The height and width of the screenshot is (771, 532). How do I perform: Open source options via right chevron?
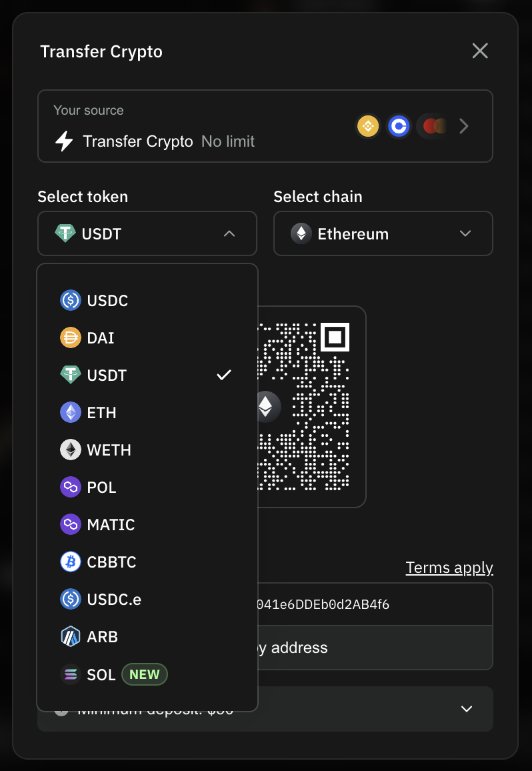pos(463,126)
